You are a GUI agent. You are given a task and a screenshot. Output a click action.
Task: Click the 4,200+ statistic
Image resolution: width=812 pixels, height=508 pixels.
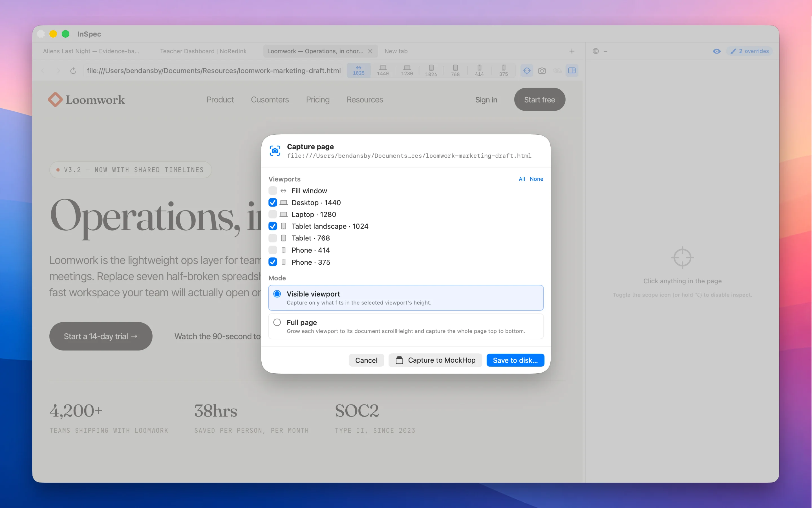click(76, 411)
